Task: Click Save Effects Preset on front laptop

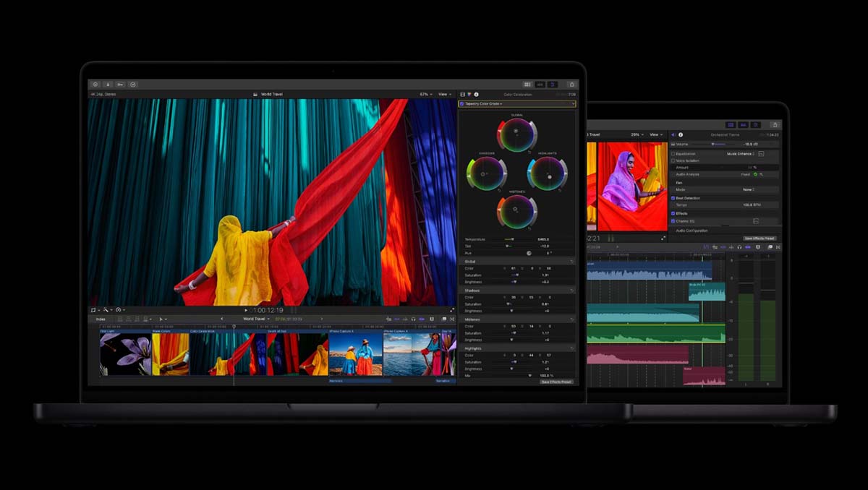Action: [x=556, y=382]
